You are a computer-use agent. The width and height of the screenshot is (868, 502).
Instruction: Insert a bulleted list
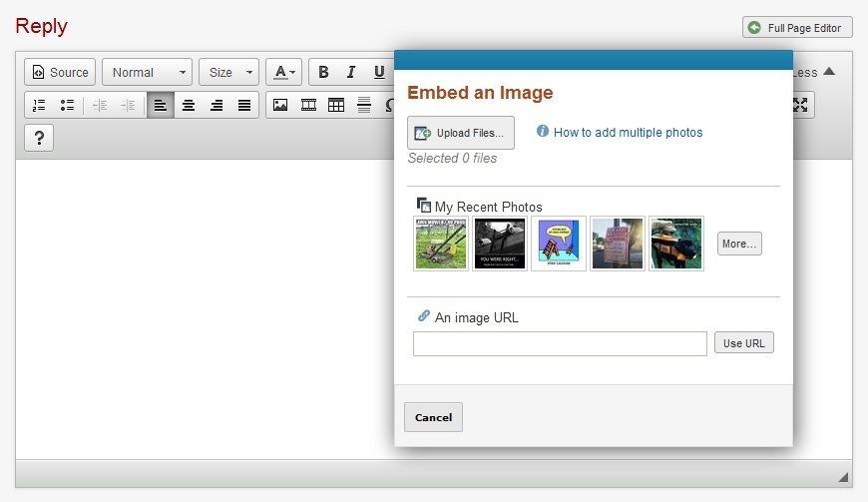point(67,105)
